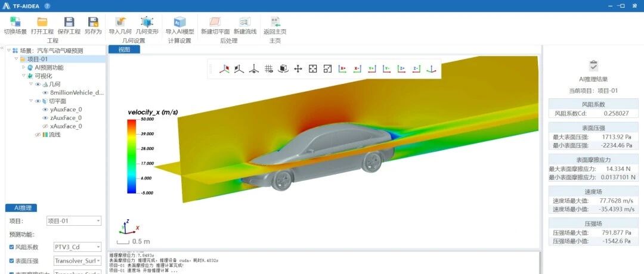Hide the yAuxFace_0 cut plane
644x274 pixels.
point(45,110)
